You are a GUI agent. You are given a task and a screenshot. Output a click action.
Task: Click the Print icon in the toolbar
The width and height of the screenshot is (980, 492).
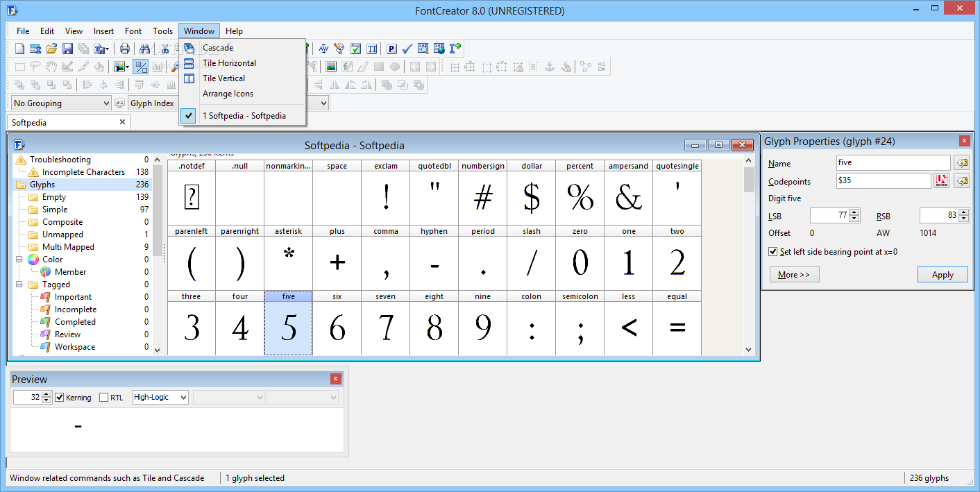(x=125, y=49)
